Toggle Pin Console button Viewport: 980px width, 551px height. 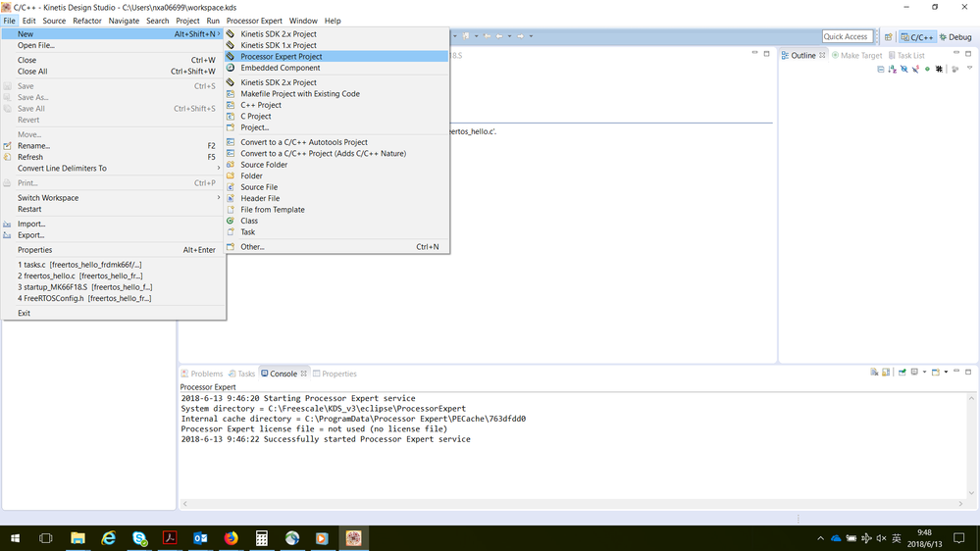coord(902,373)
